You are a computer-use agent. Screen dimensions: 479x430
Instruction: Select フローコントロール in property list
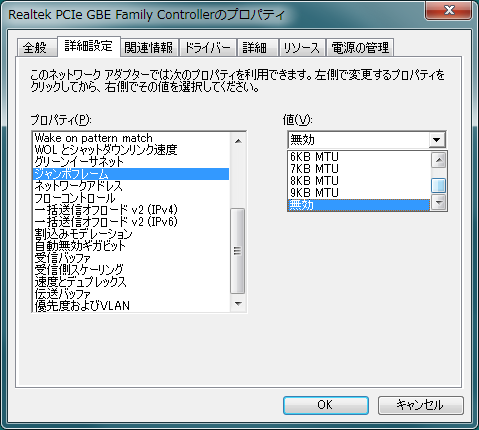pos(131,198)
